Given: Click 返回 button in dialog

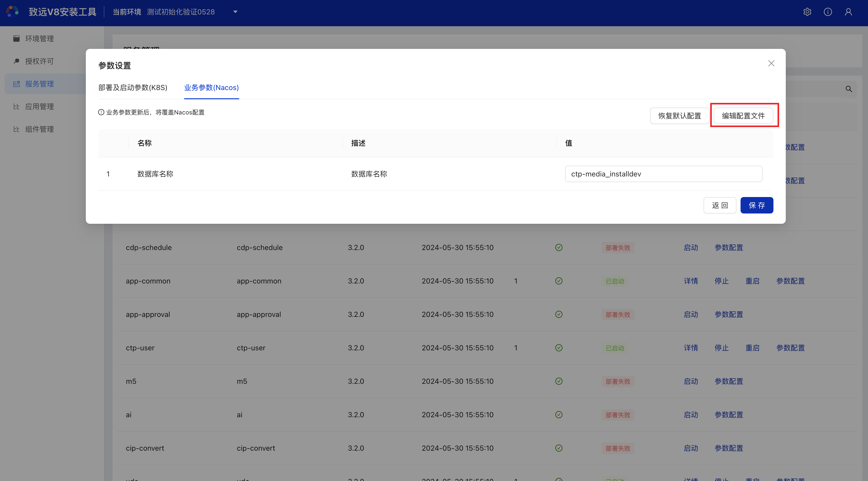Looking at the screenshot, I should tap(720, 205).
